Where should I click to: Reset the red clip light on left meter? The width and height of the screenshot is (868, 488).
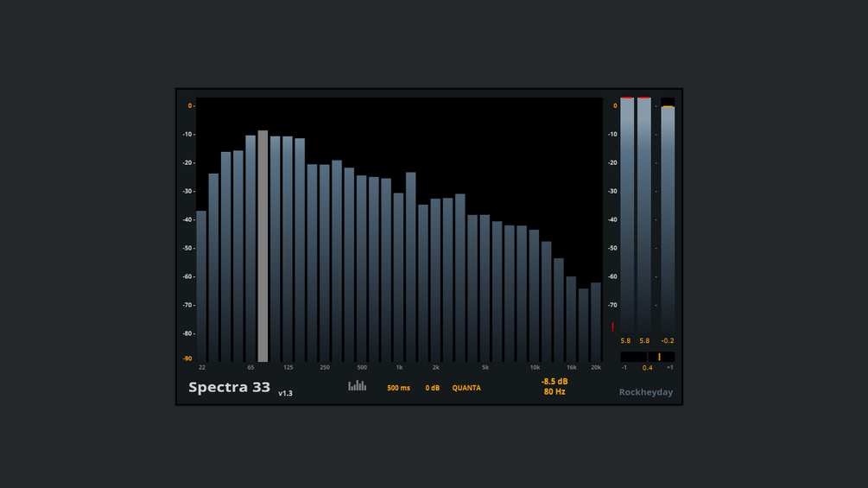tap(627, 98)
